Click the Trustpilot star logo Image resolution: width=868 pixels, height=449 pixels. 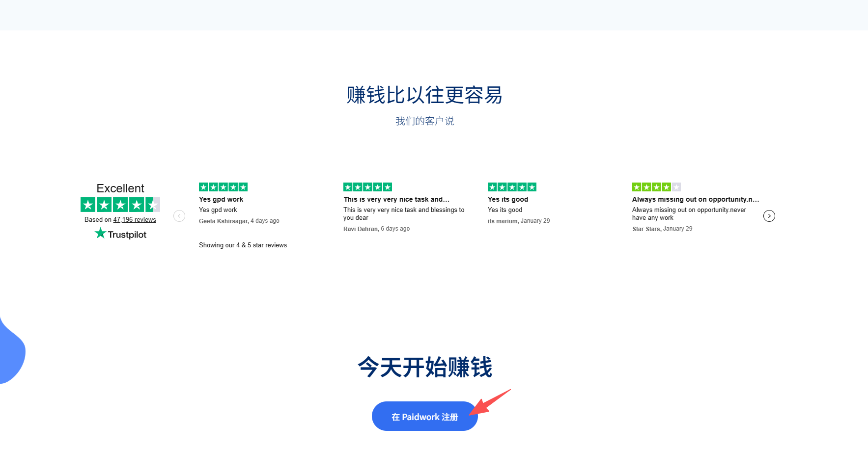pos(101,234)
